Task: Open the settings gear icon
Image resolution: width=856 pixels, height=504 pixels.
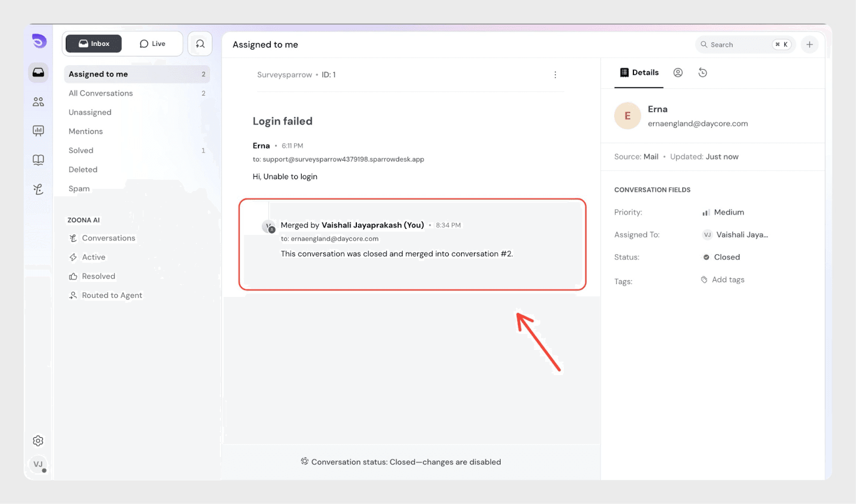Action: click(x=38, y=441)
